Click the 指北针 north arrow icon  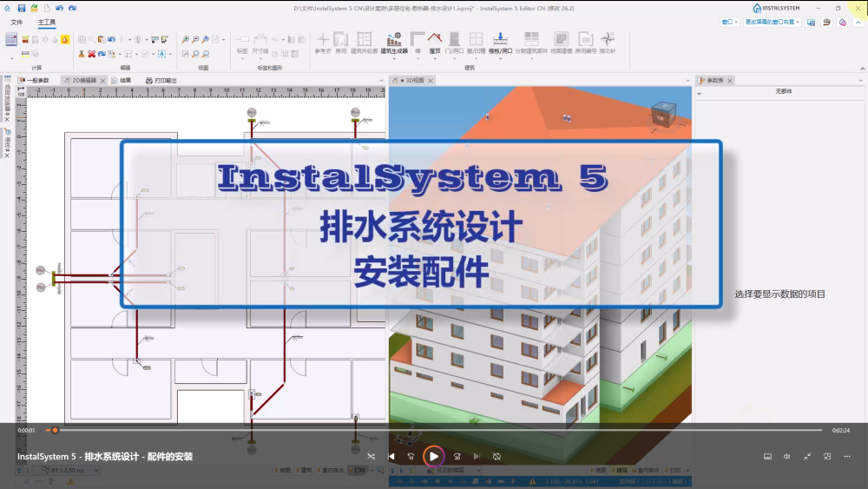[x=608, y=43]
